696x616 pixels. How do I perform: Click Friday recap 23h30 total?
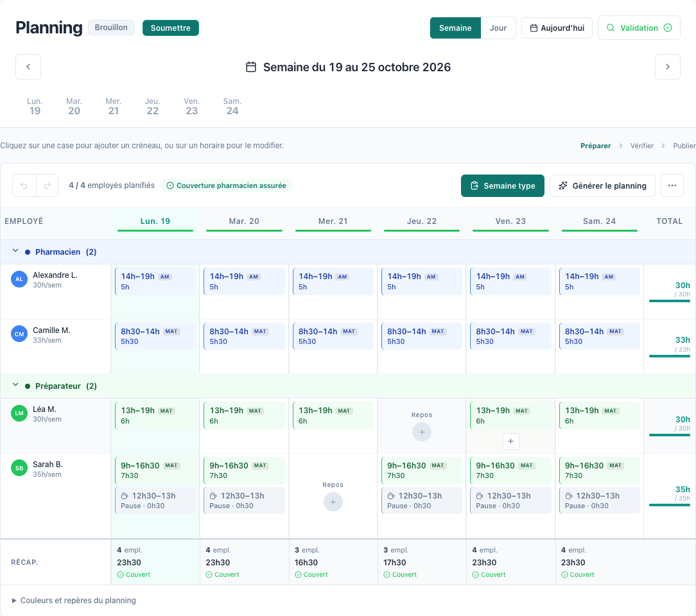pyautogui.click(x=484, y=562)
